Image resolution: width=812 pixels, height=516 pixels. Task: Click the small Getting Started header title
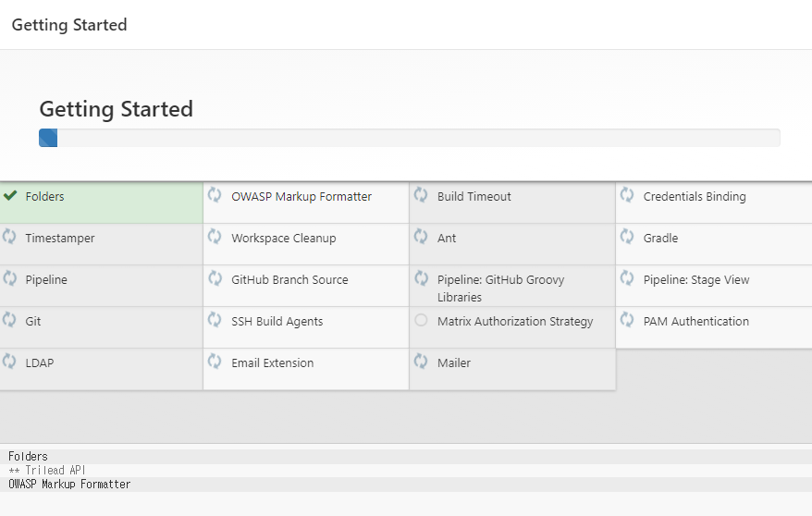[69, 25]
